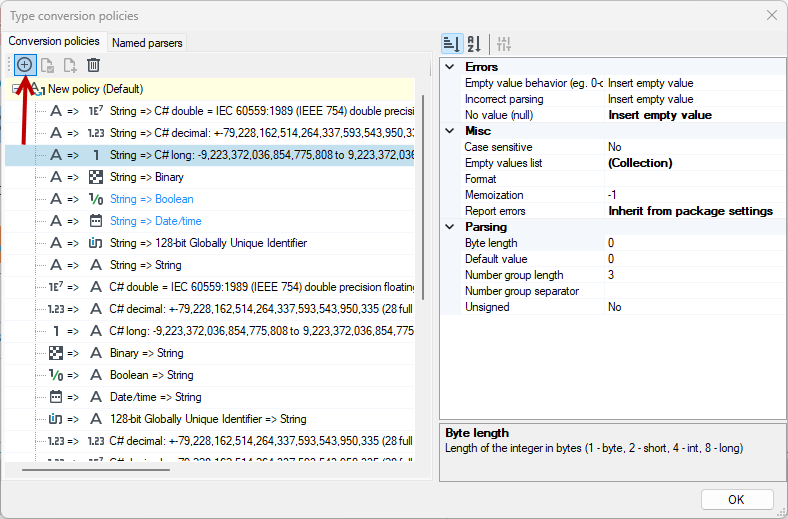Switch property grid to categorized view
788x519 pixels.
pos(452,44)
